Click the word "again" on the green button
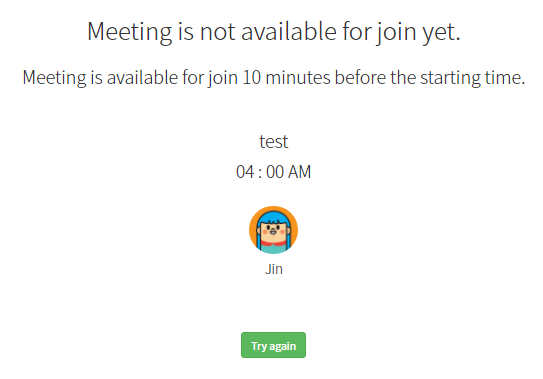 (283, 346)
